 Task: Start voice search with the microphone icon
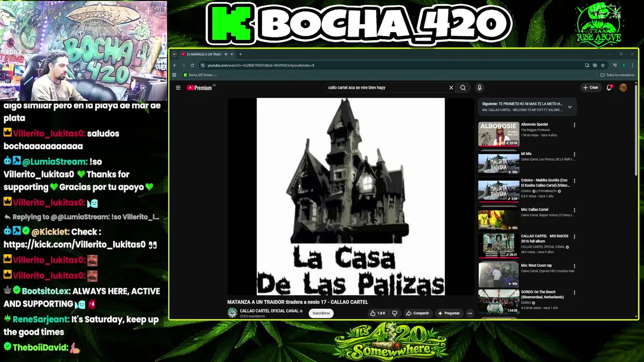[x=479, y=87]
